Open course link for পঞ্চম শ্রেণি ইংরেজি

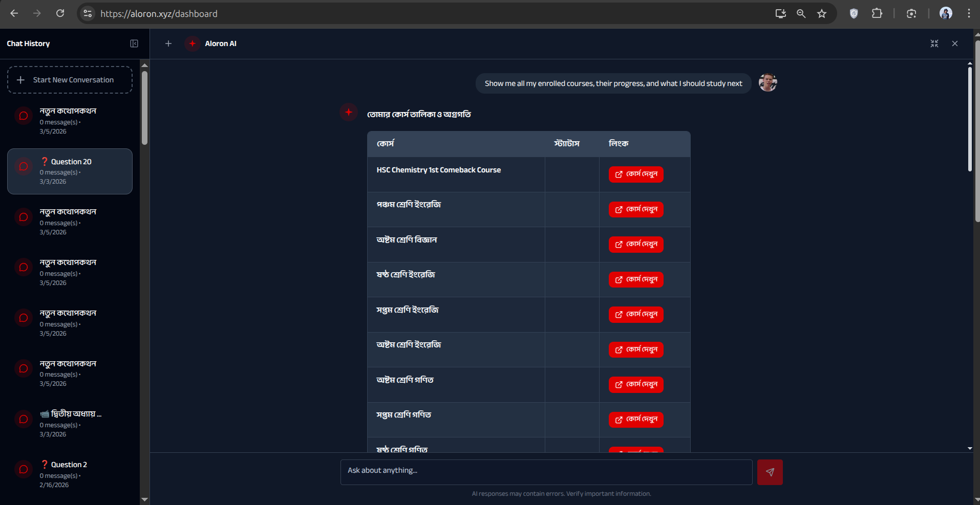pos(636,209)
